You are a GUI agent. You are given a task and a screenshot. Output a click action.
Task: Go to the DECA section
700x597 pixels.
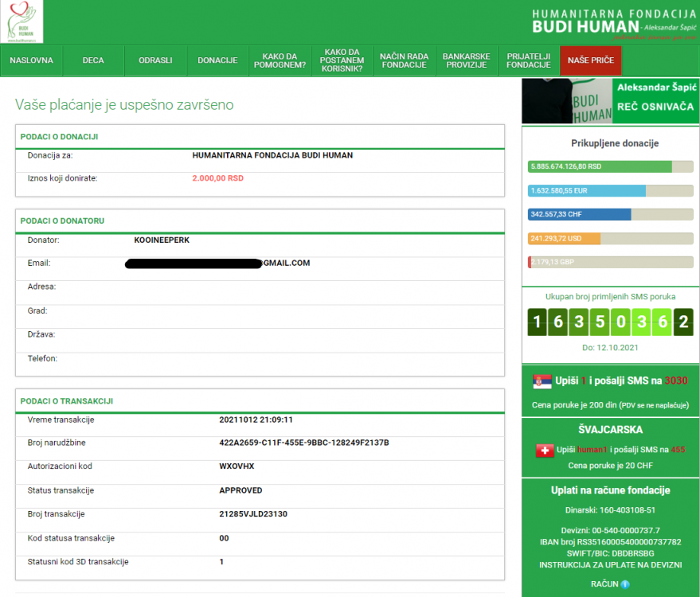93,60
